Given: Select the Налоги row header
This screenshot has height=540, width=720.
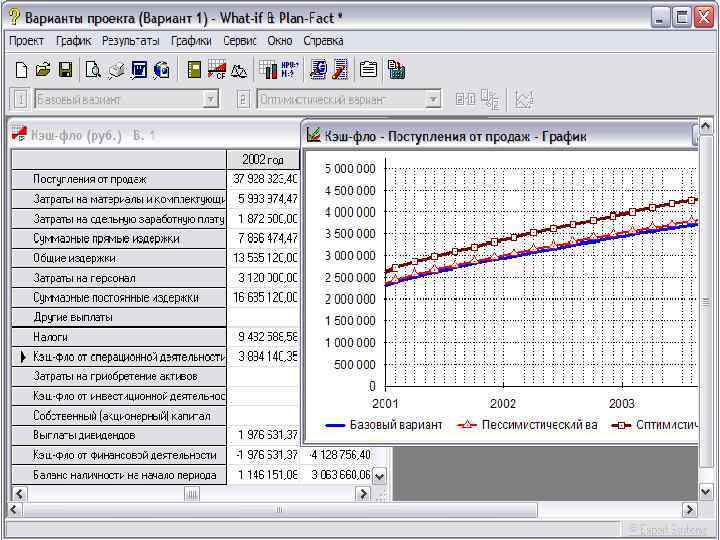Looking at the screenshot, I should coord(119,337).
